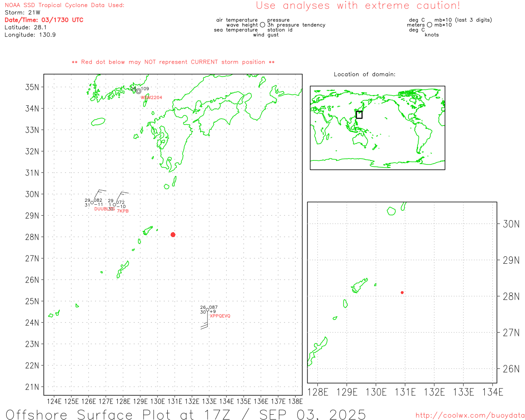525x420 pixels.
Task: Click the 072 pressure value near 7KPB
Action: (120, 202)
